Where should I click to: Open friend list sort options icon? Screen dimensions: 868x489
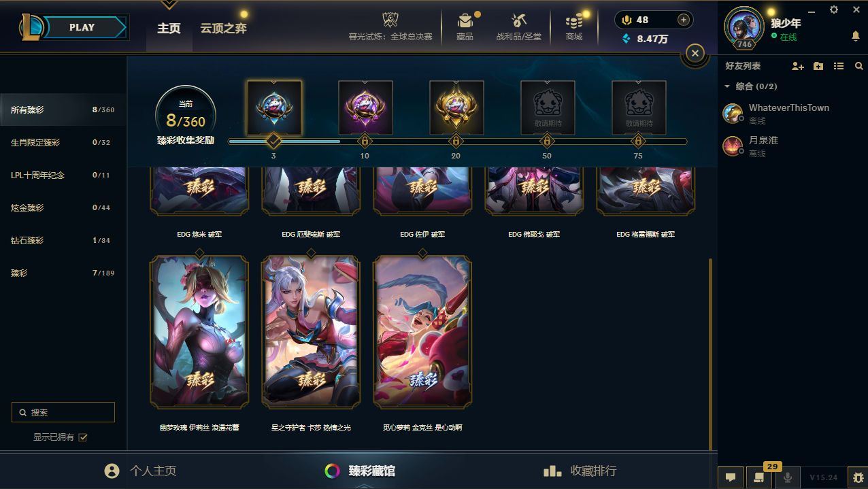click(839, 66)
